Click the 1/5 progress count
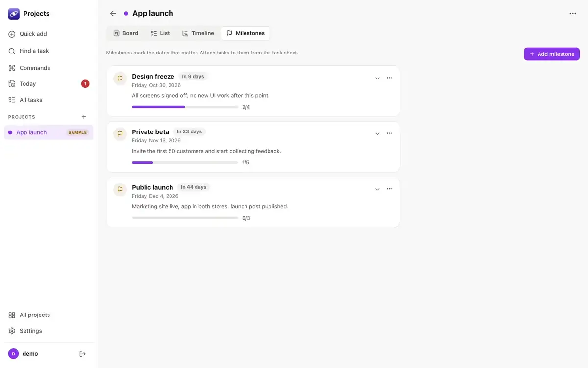 click(245, 163)
